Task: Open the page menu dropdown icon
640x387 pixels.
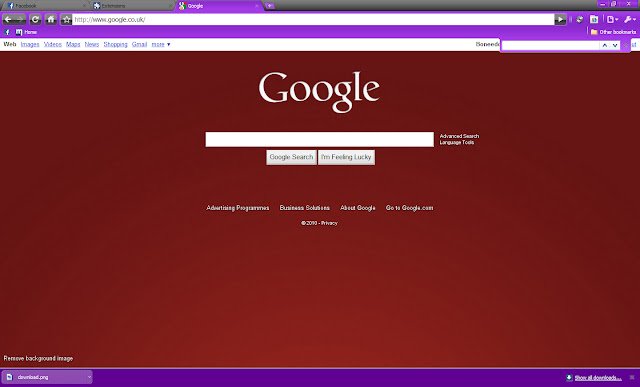Action: click(612, 19)
